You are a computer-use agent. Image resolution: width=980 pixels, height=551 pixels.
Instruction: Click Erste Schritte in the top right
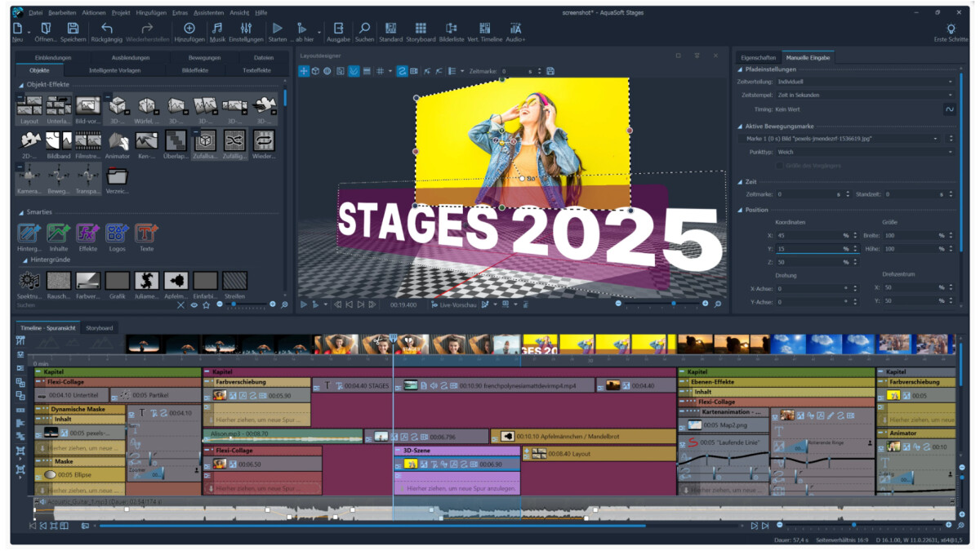click(x=950, y=32)
